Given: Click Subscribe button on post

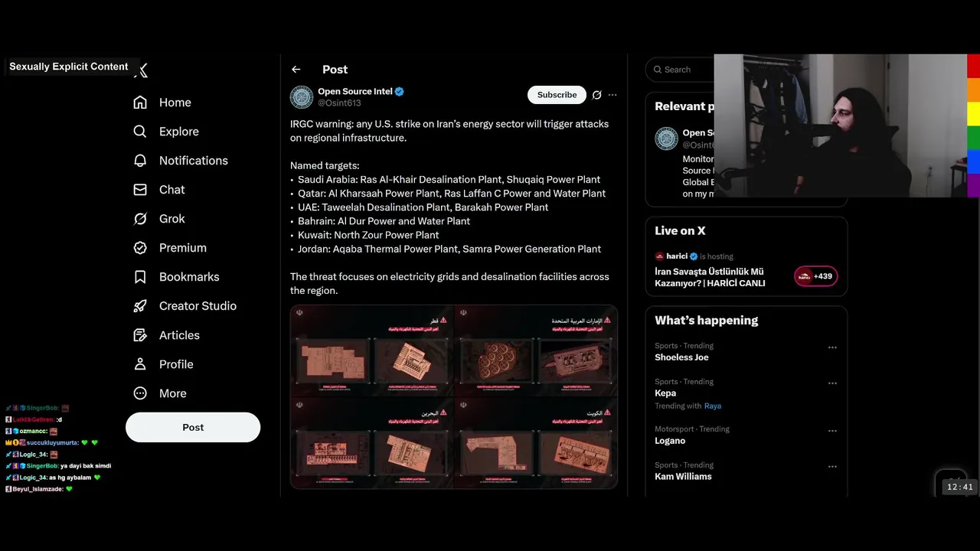Looking at the screenshot, I should click(x=557, y=95).
